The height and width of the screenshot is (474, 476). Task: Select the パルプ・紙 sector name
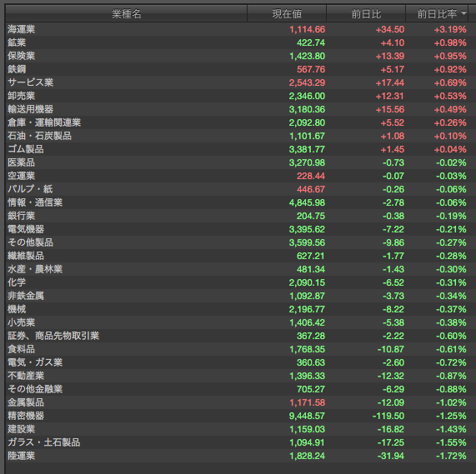point(30,189)
